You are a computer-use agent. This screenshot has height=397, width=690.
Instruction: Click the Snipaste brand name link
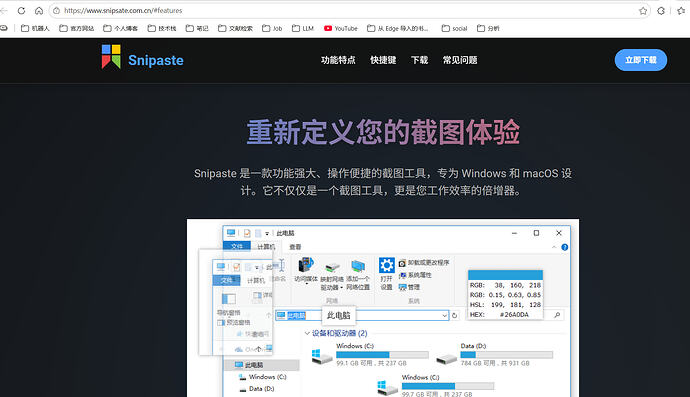coord(156,60)
